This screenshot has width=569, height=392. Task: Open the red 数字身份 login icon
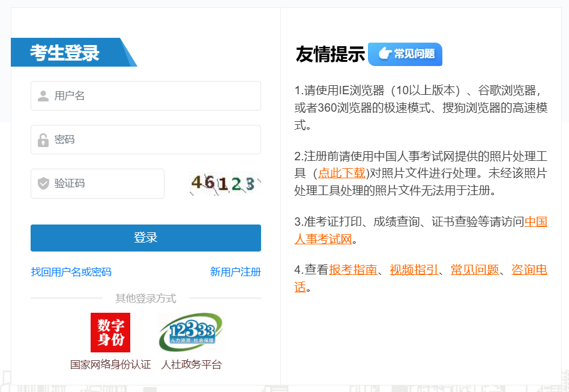(110, 332)
